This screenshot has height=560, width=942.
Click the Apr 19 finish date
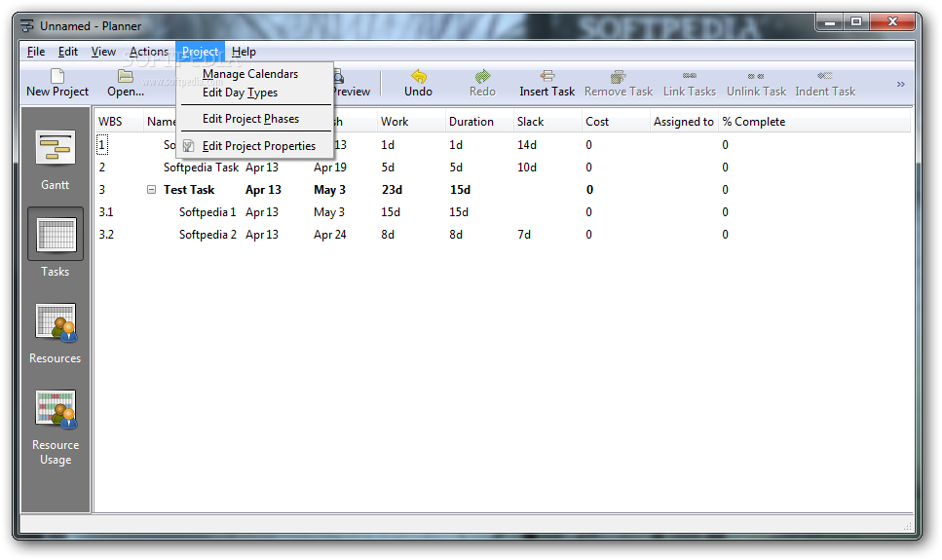[330, 168]
